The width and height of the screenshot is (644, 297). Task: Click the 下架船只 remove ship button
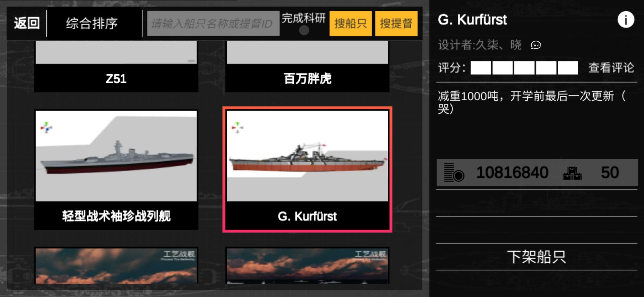pyautogui.click(x=537, y=257)
